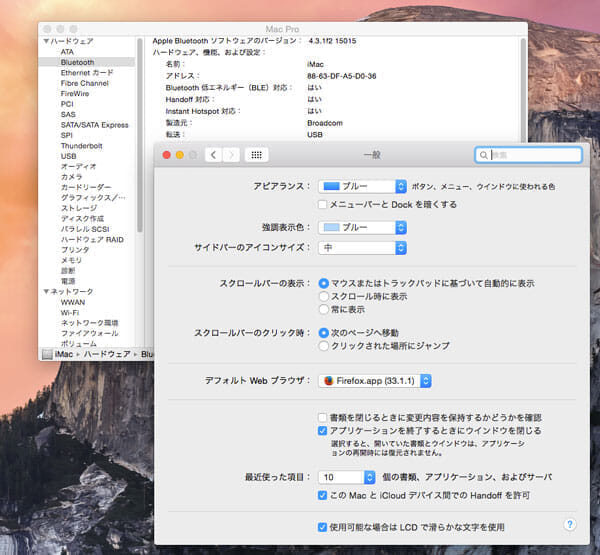The image size is (600, 555).
Task: Select 常に表示 scroll bar radio option
Action: (323, 310)
